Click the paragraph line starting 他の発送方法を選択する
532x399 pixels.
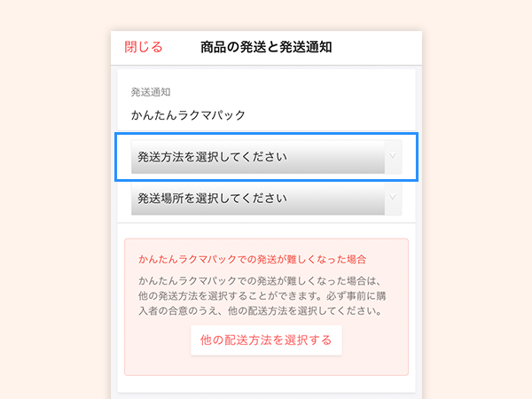[x=262, y=296]
